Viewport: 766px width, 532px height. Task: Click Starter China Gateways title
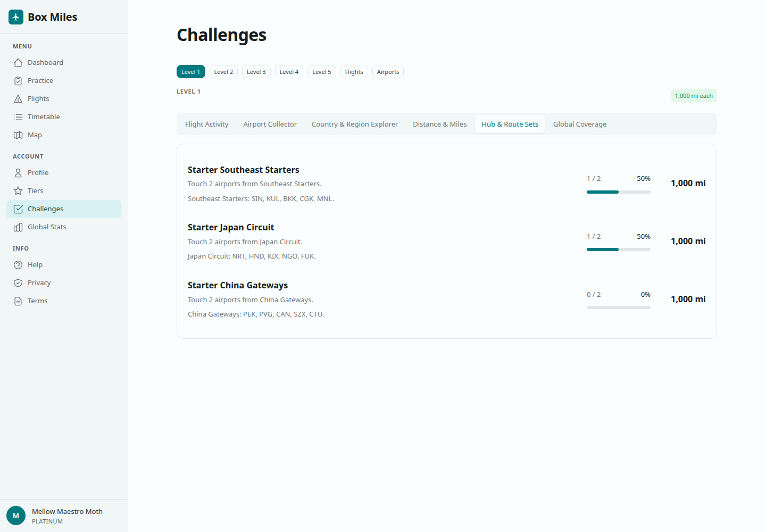238,285
